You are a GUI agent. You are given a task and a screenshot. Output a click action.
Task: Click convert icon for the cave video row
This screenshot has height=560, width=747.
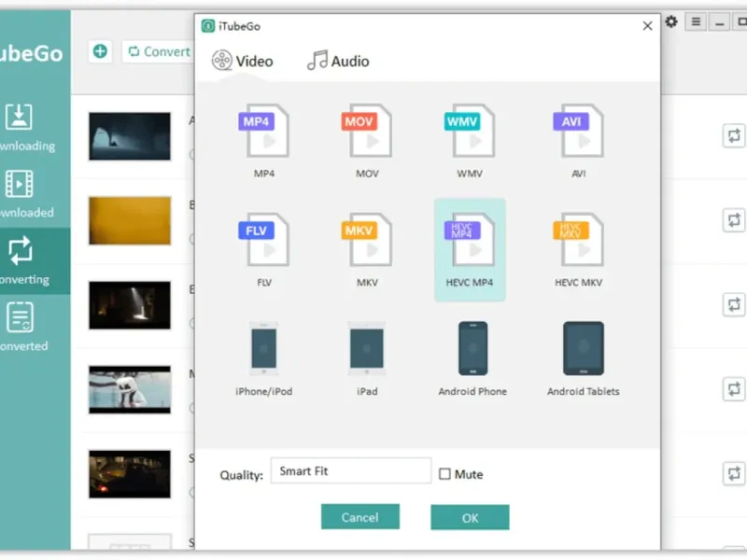(734, 136)
